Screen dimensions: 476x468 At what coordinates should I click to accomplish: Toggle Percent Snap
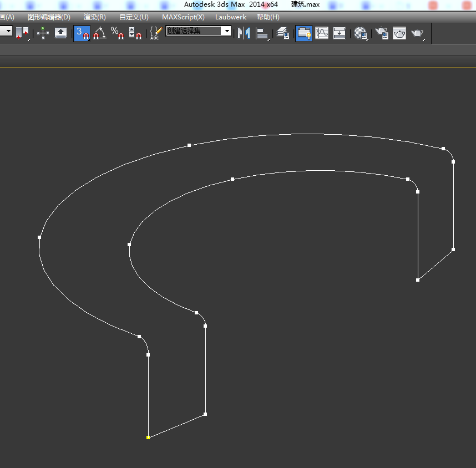coord(117,33)
